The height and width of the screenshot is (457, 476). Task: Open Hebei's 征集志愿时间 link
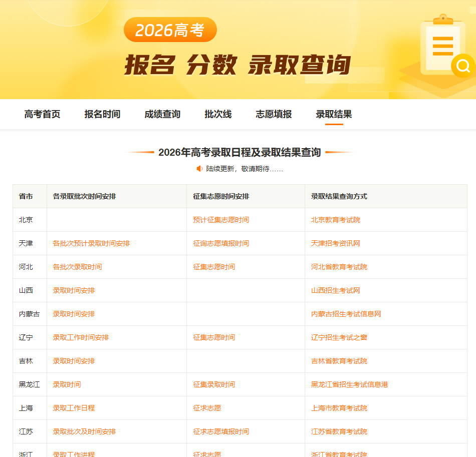(214, 267)
